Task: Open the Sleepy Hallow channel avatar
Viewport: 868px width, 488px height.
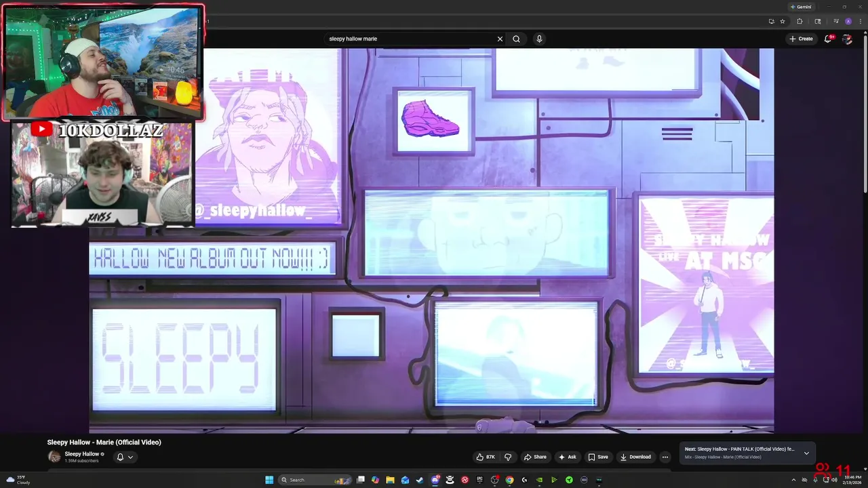Action: [x=54, y=457]
